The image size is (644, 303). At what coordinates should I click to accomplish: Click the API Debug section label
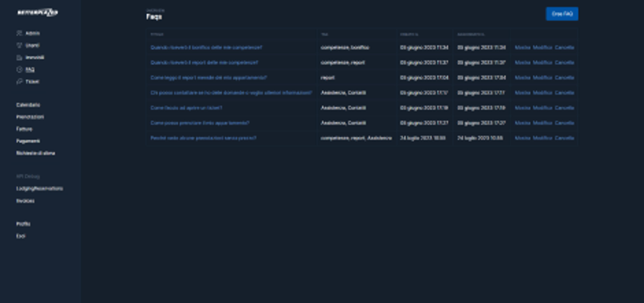click(28, 176)
